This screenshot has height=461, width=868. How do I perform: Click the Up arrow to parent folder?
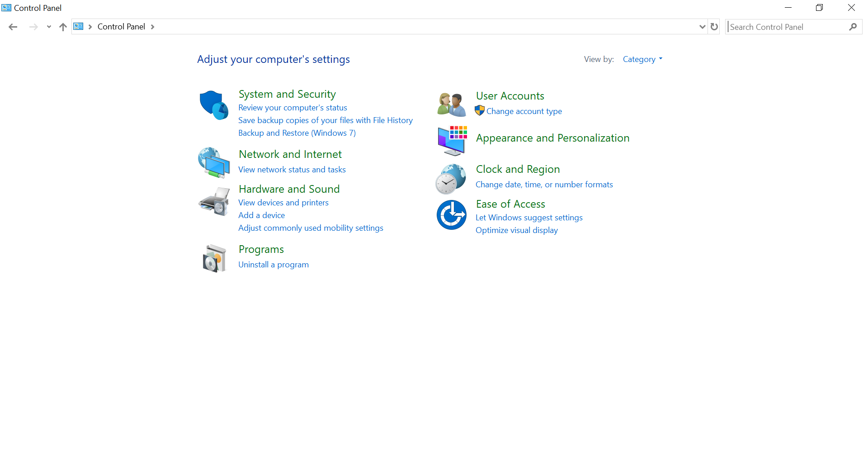click(x=63, y=27)
